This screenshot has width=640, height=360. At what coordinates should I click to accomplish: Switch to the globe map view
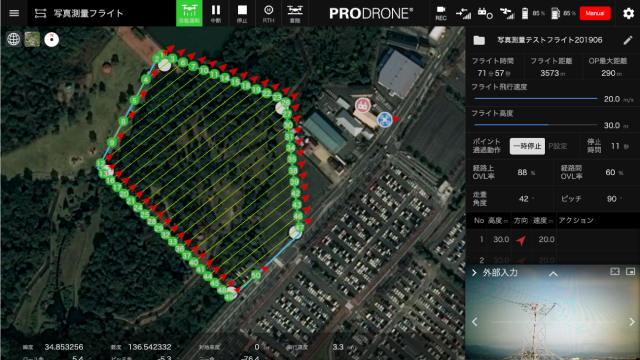pos(13,39)
